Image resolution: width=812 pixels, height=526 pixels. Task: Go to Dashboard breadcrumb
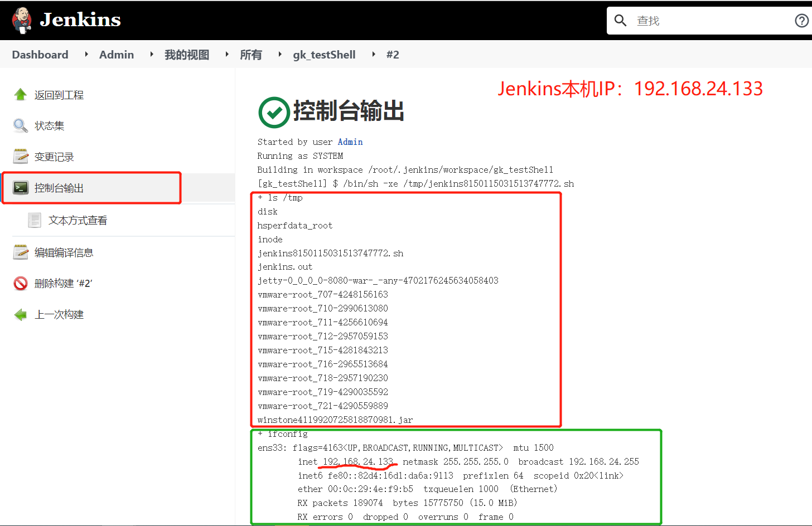[40, 55]
